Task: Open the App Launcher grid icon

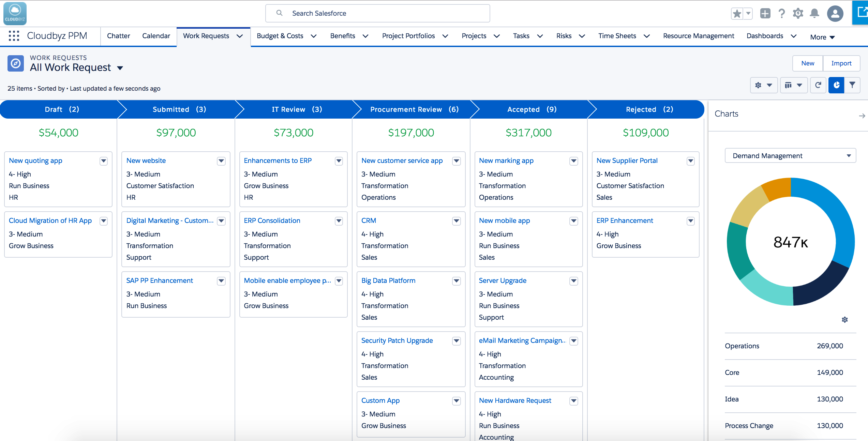Action: pos(14,36)
